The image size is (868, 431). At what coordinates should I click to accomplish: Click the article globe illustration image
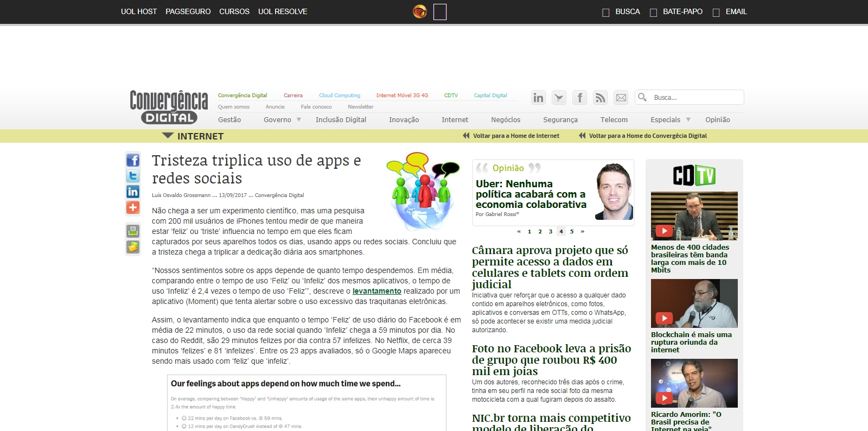[x=423, y=191]
